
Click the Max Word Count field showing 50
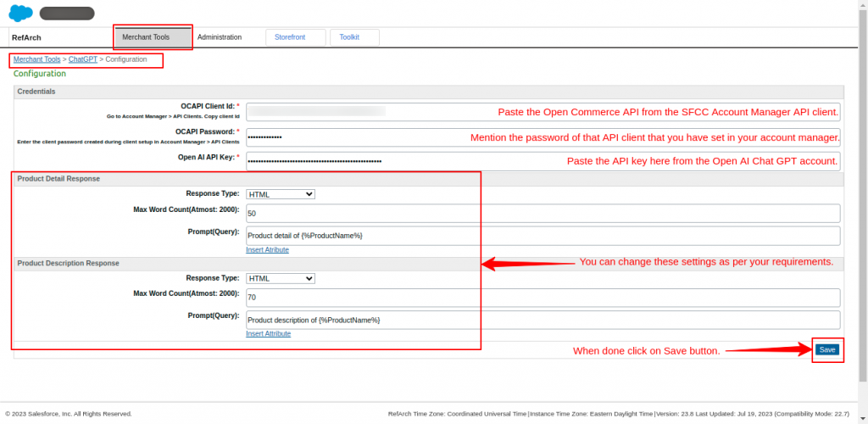tap(542, 213)
